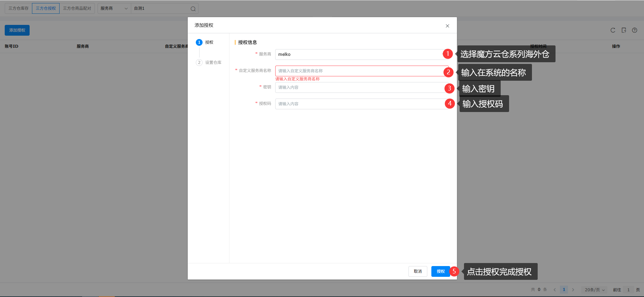
Task: Go to next page arrow
Action: point(573,290)
